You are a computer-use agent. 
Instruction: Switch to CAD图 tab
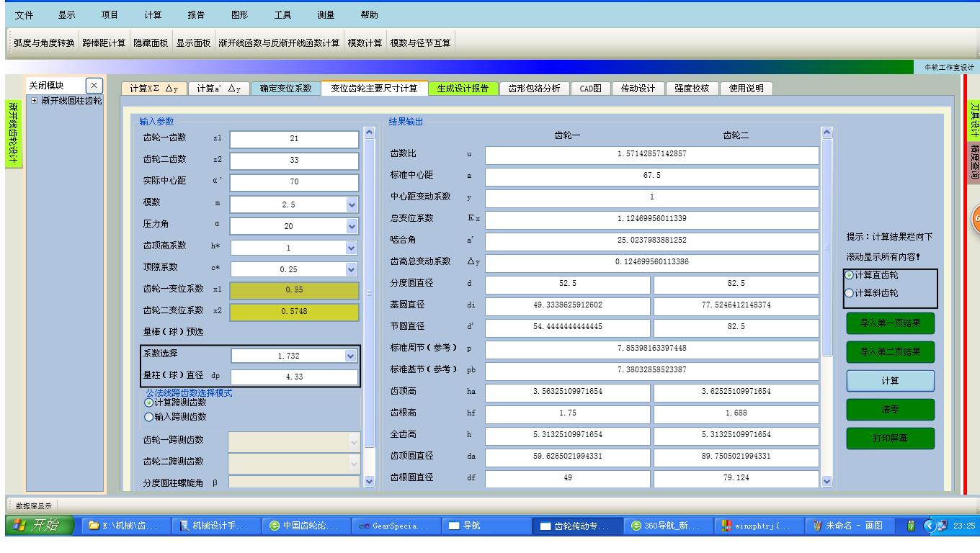coord(591,89)
